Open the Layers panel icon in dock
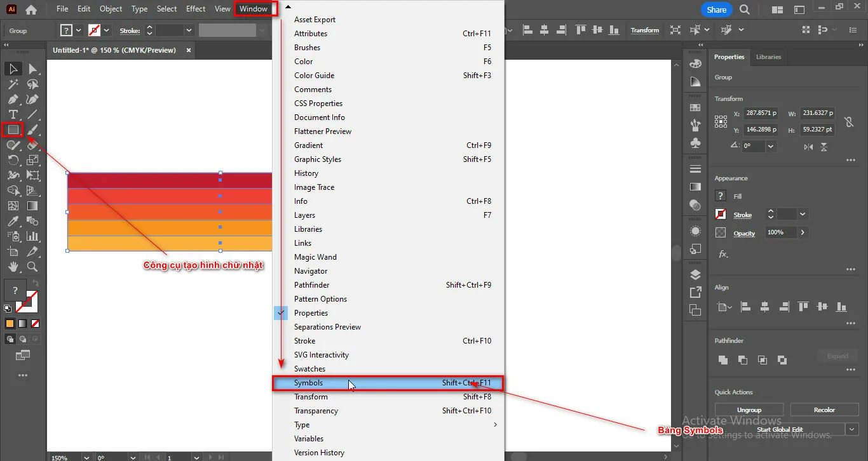The width and height of the screenshot is (868, 461). tap(695, 275)
